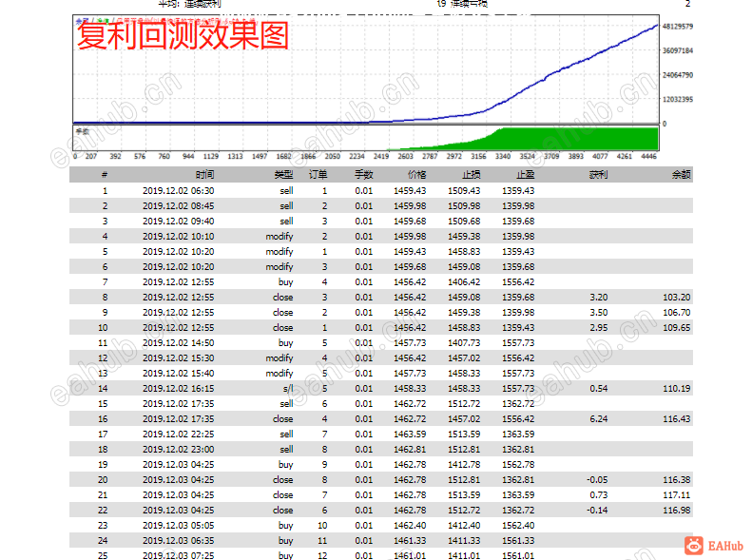
Task: Click the chart axis value 36097184
Action: [x=678, y=50]
